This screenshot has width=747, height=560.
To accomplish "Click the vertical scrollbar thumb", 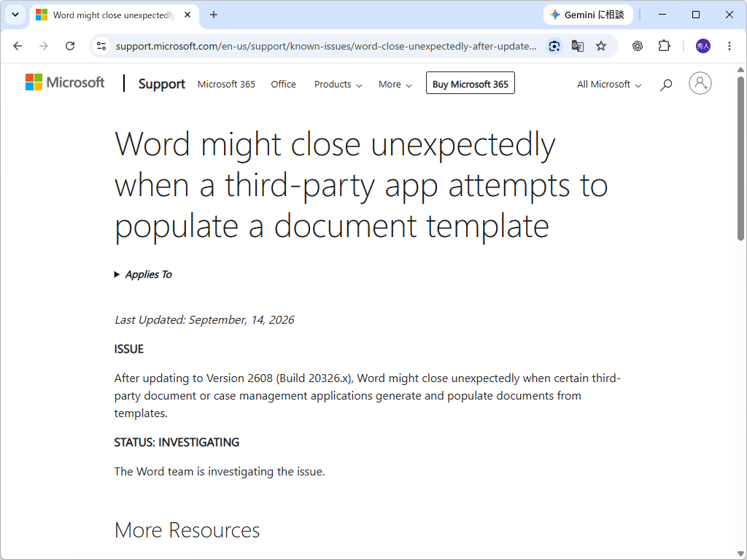I will click(x=741, y=158).
